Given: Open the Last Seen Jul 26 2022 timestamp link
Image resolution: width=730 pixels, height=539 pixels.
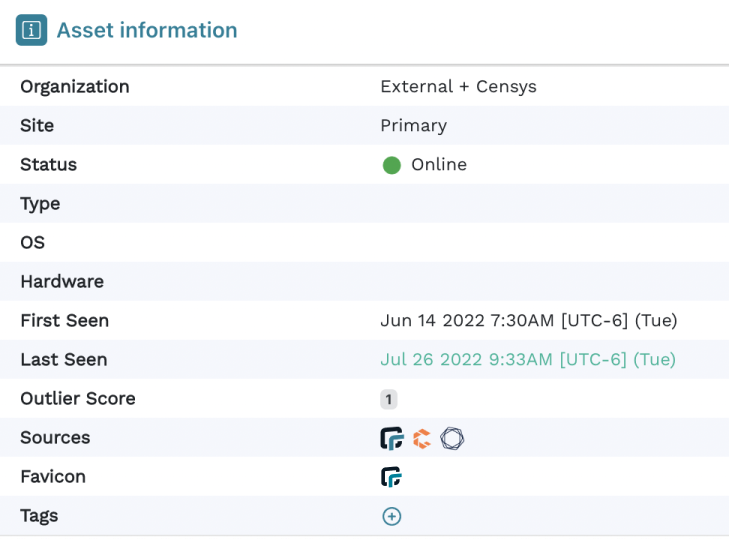Looking at the screenshot, I should (x=527, y=360).
